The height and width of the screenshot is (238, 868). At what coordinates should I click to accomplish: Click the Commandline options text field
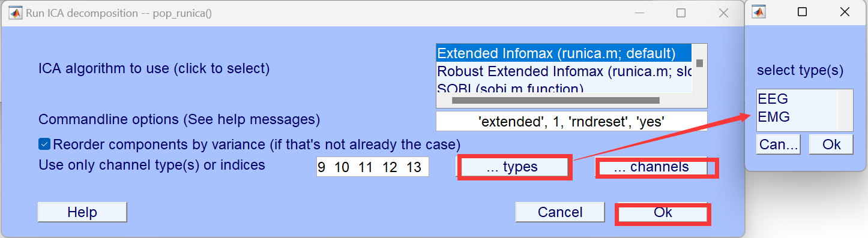[571, 121]
